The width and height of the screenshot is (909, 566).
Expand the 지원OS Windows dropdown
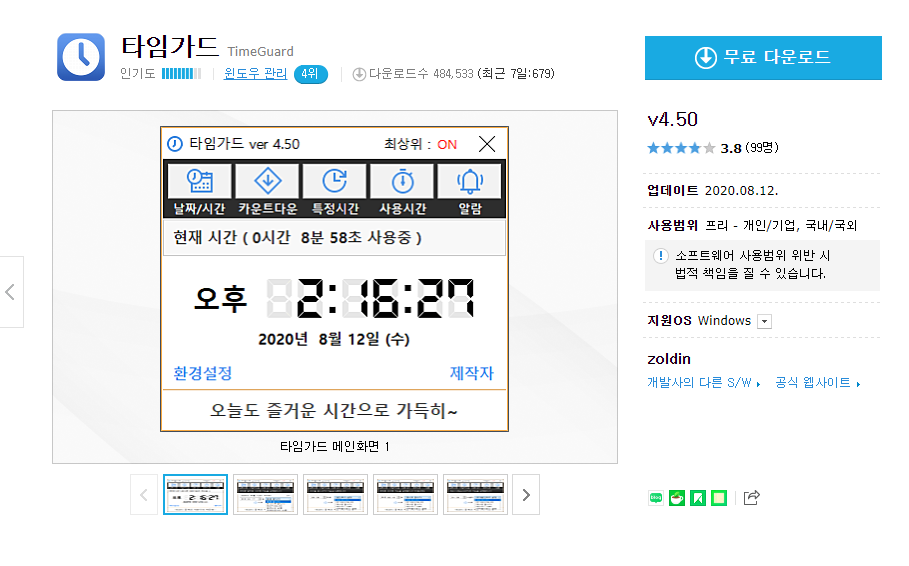coord(765,321)
